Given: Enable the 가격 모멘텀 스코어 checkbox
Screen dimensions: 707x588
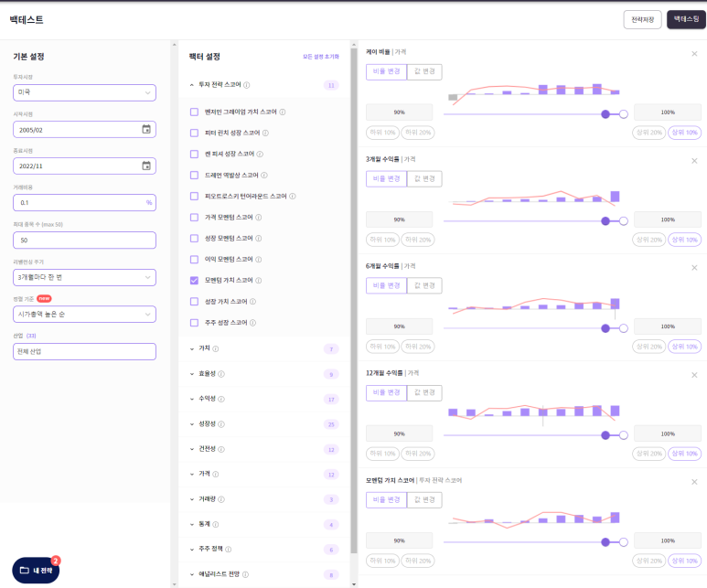Looking at the screenshot, I should coord(194,218).
